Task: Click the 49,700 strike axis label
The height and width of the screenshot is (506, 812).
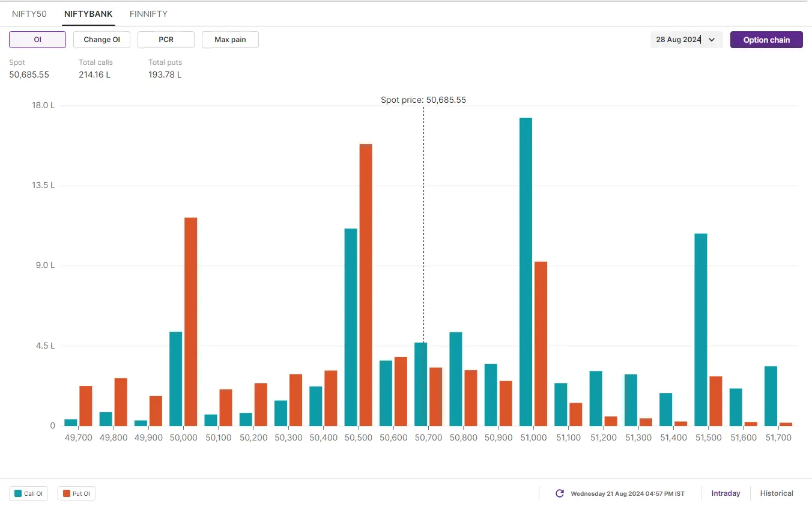Action: pyautogui.click(x=79, y=438)
